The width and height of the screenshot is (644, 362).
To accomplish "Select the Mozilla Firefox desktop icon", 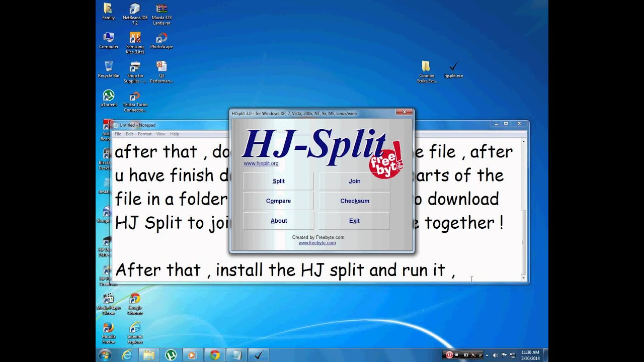I will (x=108, y=333).
